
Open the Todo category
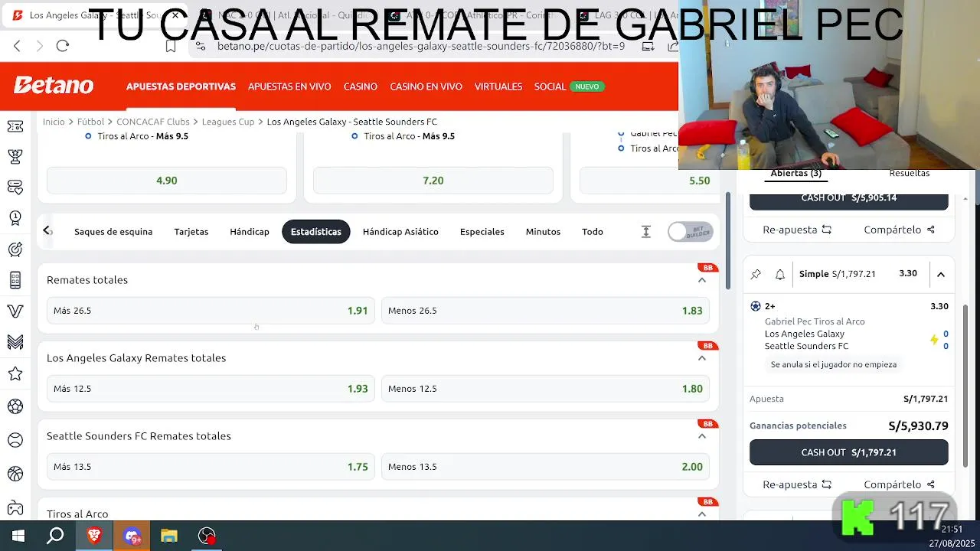coord(593,232)
